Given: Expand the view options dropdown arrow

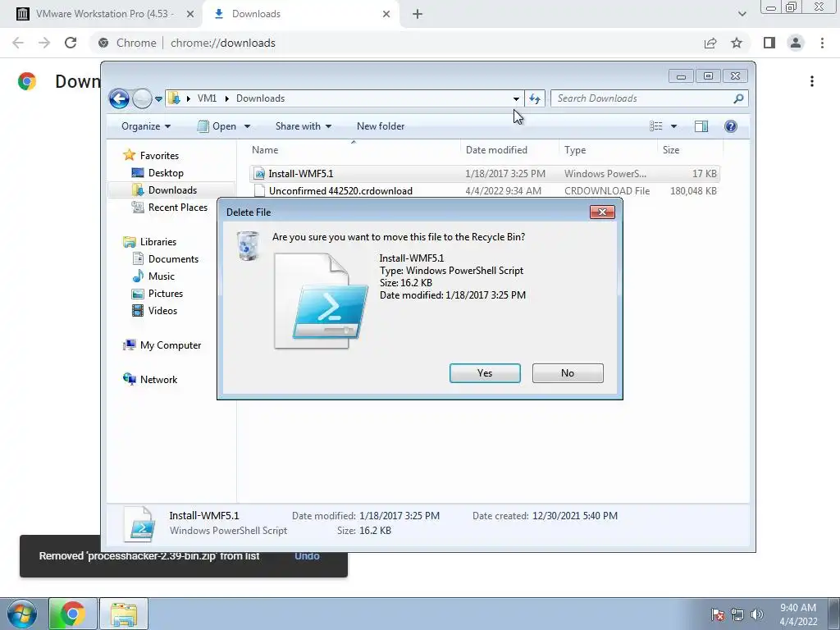Looking at the screenshot, I should tap(674, 126).
